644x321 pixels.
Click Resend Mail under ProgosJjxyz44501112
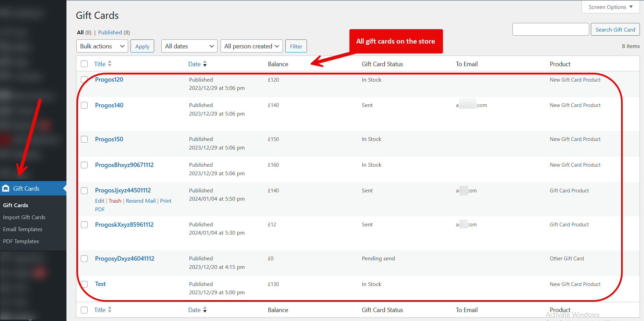[141, 201]
